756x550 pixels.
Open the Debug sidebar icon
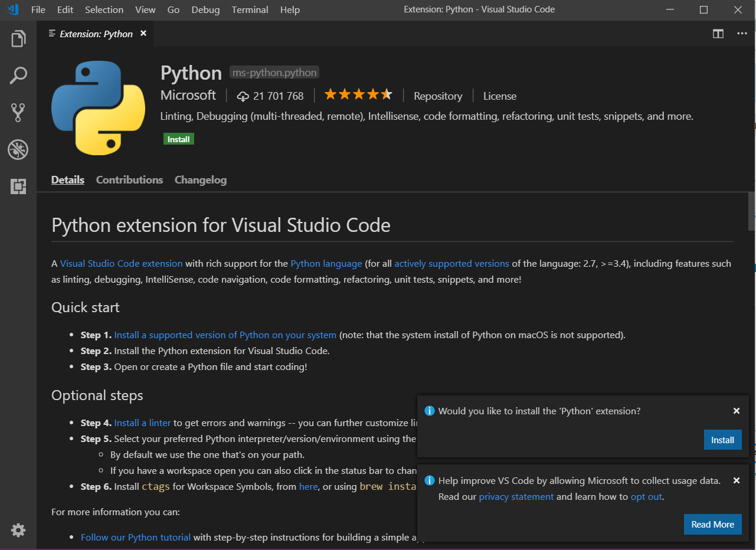coord(18,150)
